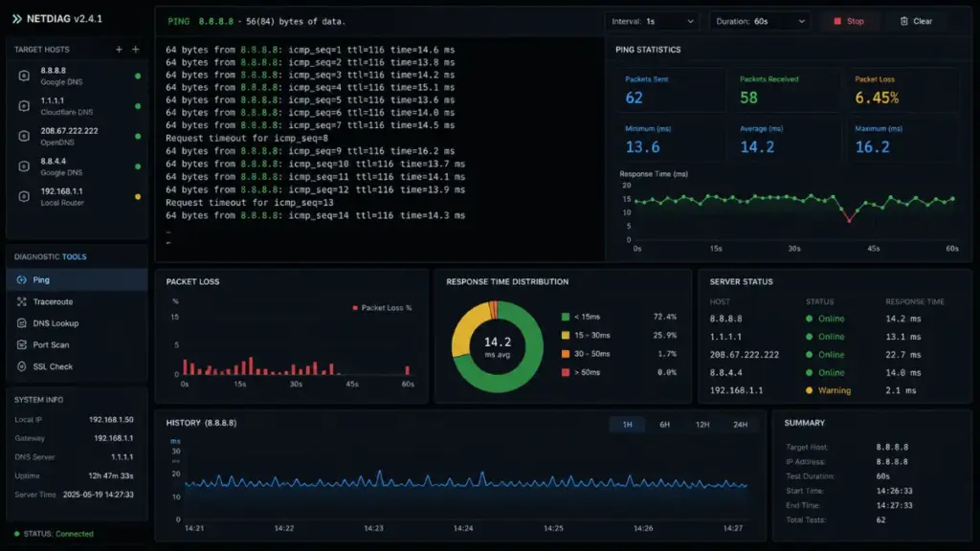Image resolution: width=980 pixels, height=551 pixels.
Task: Open the SSL Check tool
Action: [x=77, y=366]
